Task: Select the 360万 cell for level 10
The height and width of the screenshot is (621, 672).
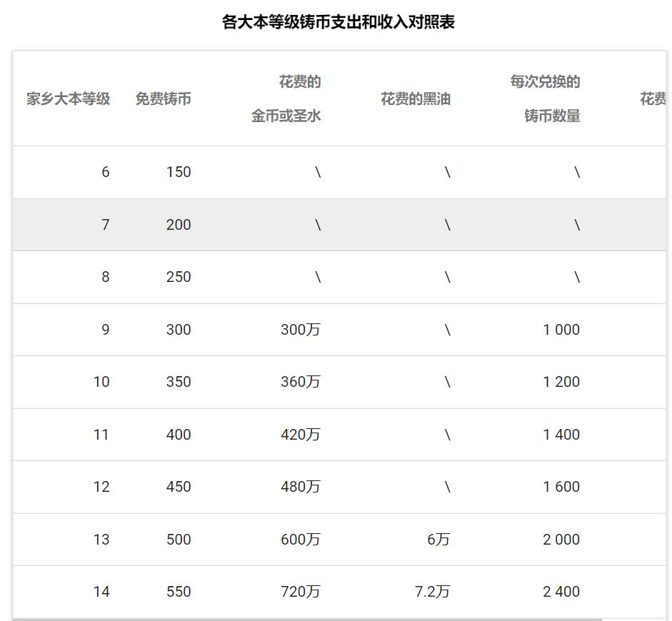Action: tap(300, 382)
